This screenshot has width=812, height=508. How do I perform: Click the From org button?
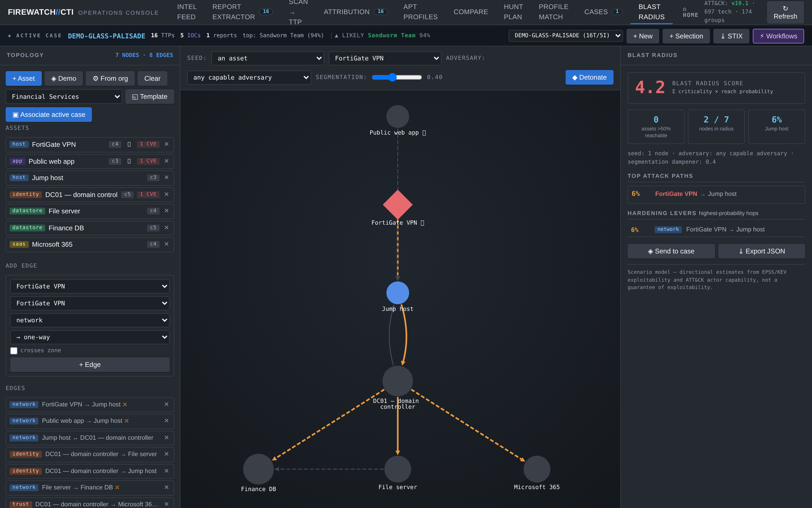click(x=111, y=79)
